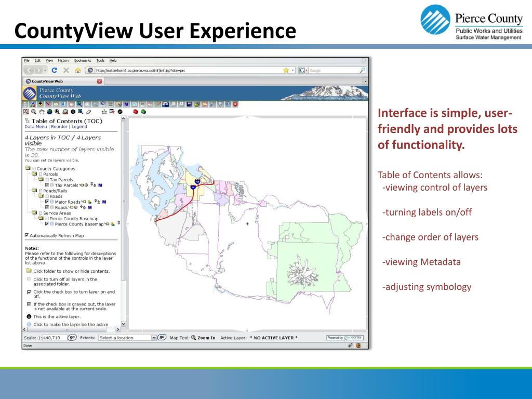
Task: Open the Bookmarks menu
Action: (x=83, y=60)
